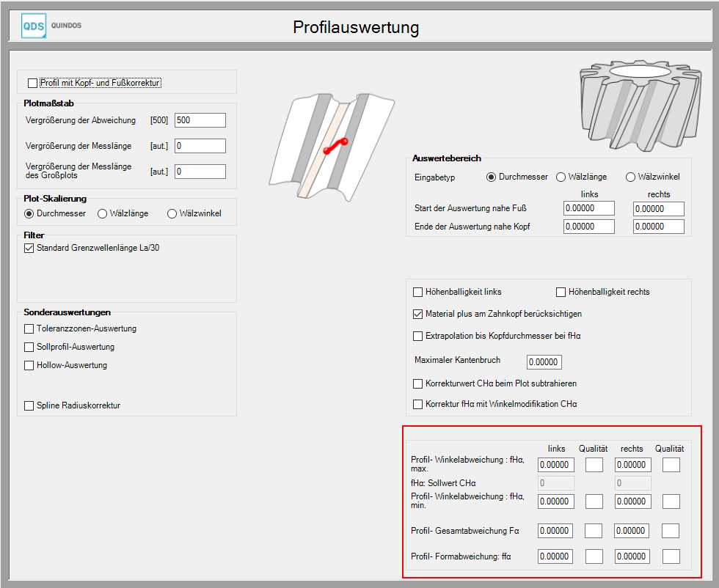Click the tooth flank profile illustration
The width and height of the screenshot is (719, 588).
pos(332,147)
